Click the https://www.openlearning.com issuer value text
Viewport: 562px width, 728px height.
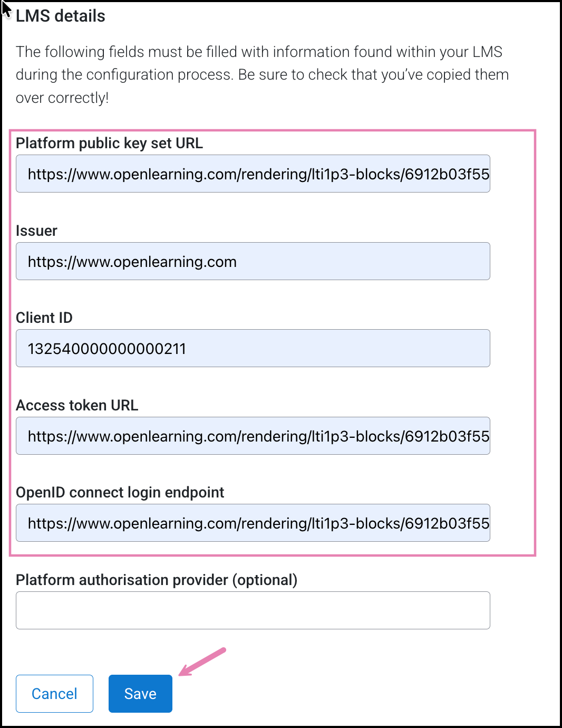click(x=132, y=262)
